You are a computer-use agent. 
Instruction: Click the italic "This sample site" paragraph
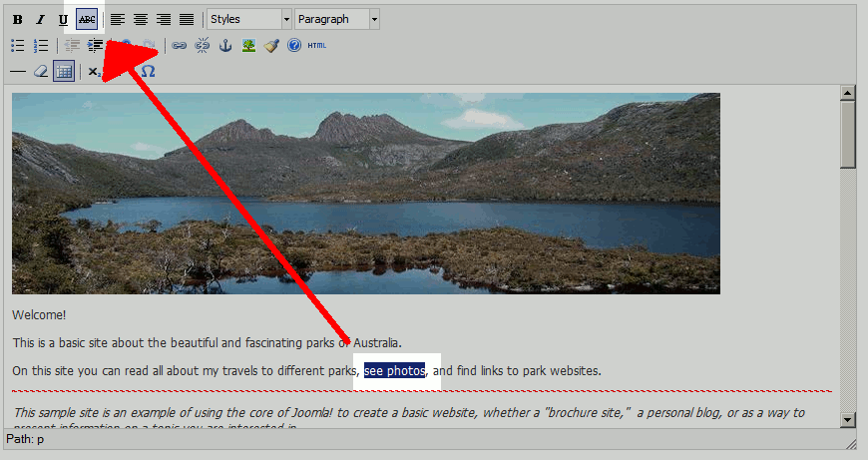[x=408, y=419]
